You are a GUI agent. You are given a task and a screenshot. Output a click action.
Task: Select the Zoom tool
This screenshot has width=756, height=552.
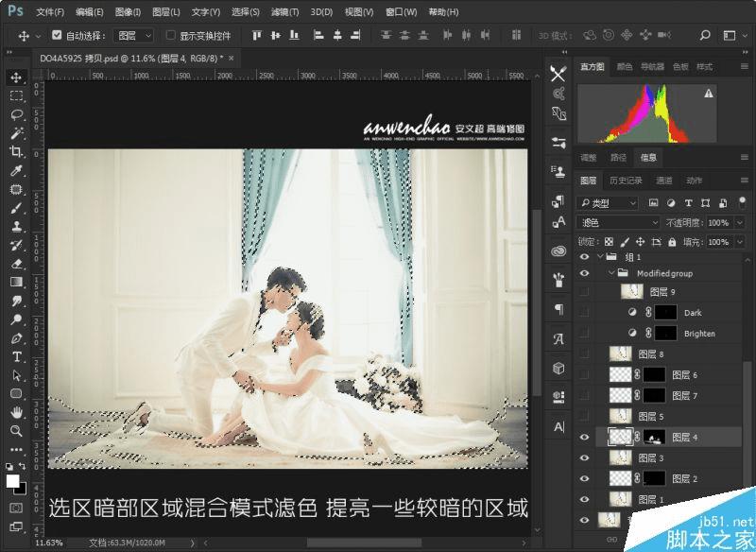point(16,430)
